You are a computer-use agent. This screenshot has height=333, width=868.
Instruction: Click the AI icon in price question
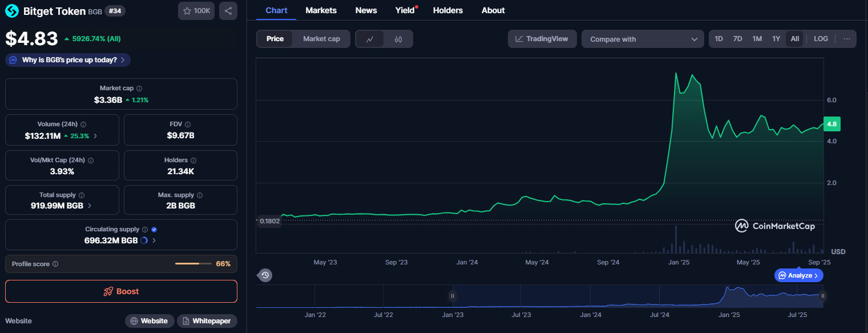(13, 60)
